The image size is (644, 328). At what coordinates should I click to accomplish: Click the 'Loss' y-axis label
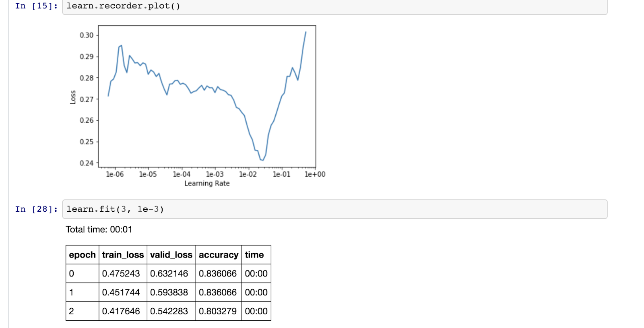pos(73,97)
